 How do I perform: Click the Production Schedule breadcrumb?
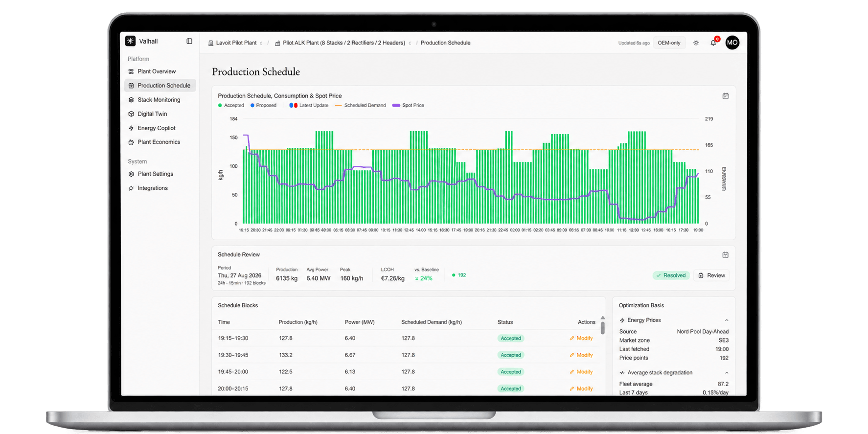(445, 43)
